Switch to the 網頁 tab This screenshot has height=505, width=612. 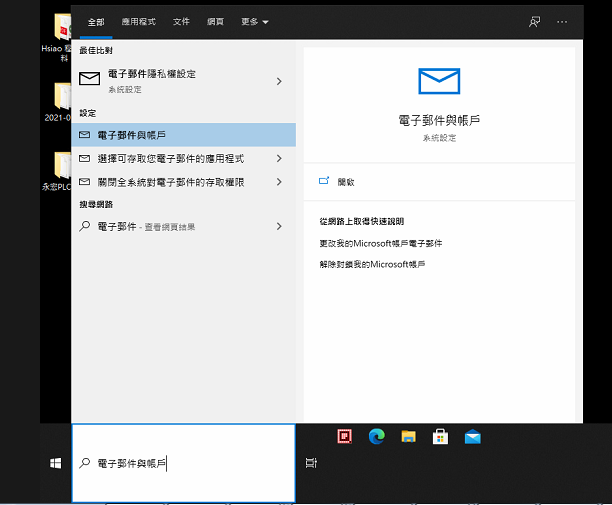coord(216,21)
